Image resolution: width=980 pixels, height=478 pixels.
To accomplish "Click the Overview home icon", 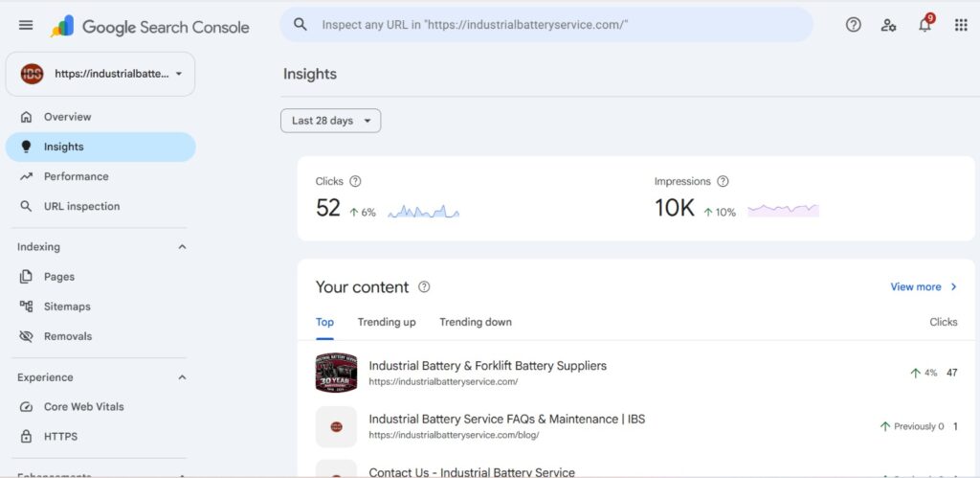I will click(x=26, y=117).
